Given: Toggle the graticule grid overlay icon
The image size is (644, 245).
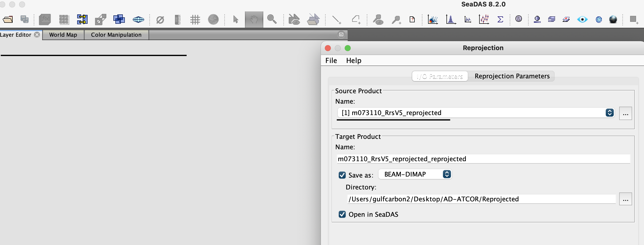Looking at the screenshot, I should 195,20.
